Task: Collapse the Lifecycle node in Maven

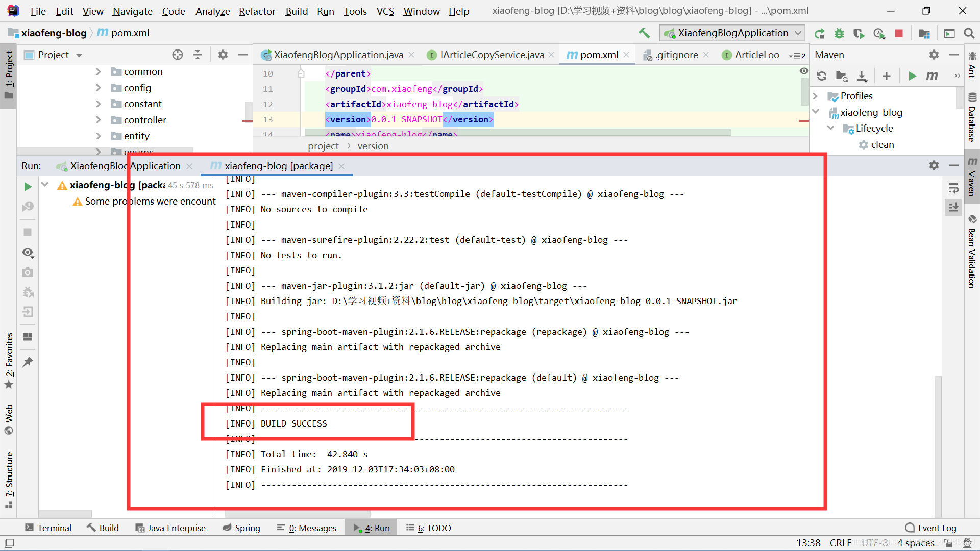Action: coord(831,128)
